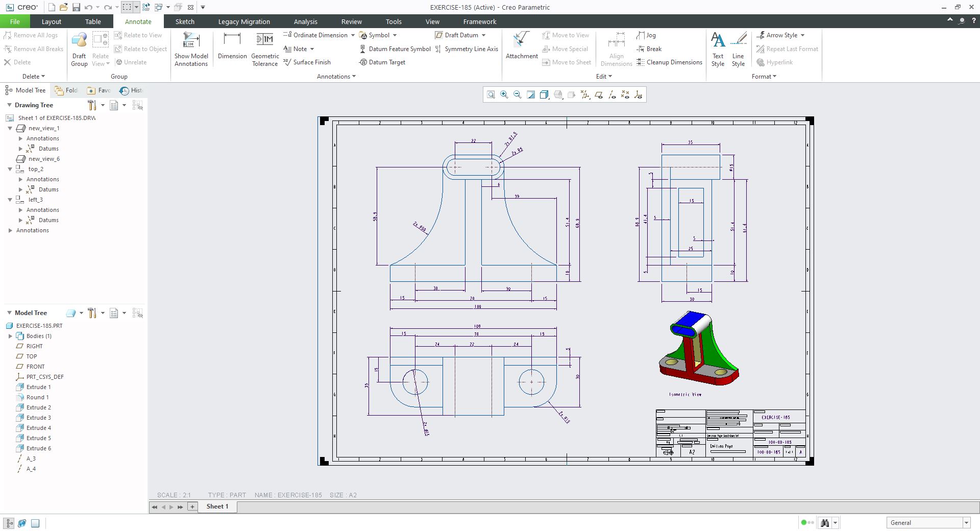This screenshot has width=980, height=531.
Task: Expand the Bodies (1) node
Action: pos(10,336)
